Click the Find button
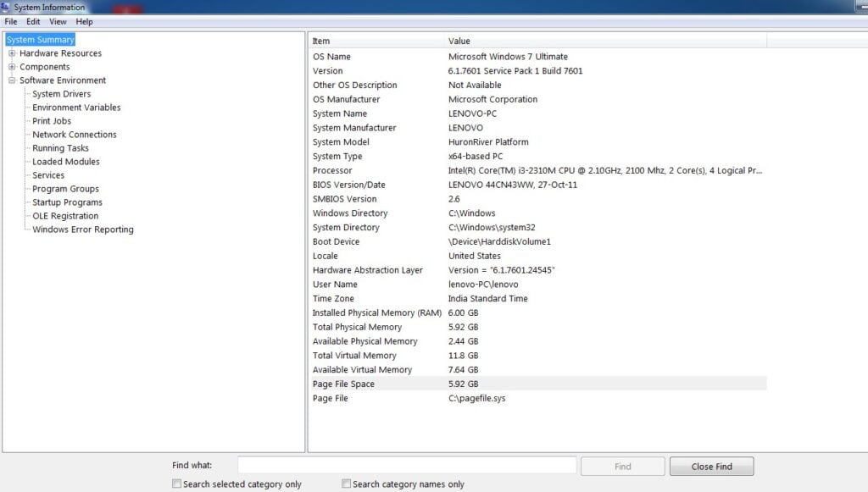This screenshot has width=868, height=492. 622,466
